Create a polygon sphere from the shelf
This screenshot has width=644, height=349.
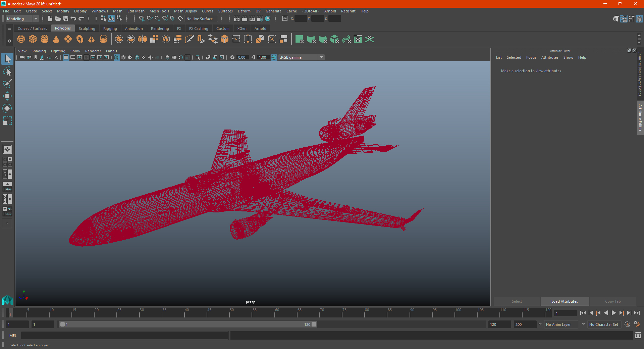[x=21, y=39]
